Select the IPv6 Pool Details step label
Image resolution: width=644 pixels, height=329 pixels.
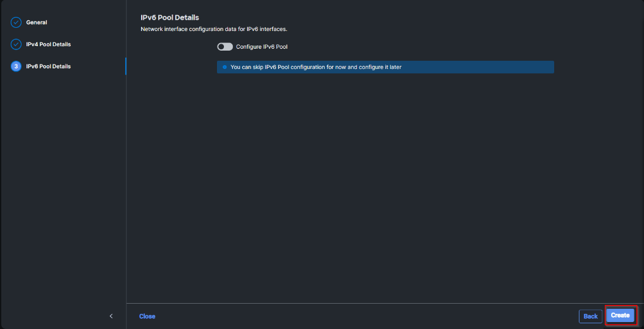[48, 66]
